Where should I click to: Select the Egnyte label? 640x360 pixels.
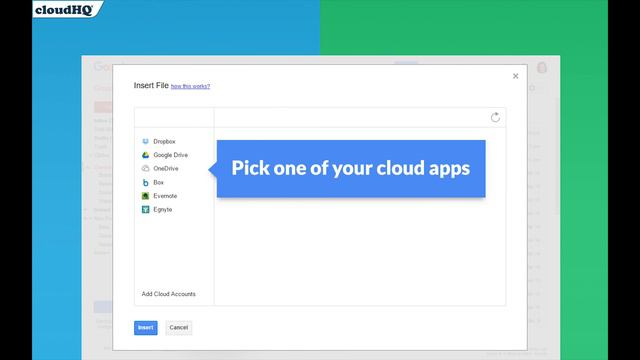(x=162, y=209)
